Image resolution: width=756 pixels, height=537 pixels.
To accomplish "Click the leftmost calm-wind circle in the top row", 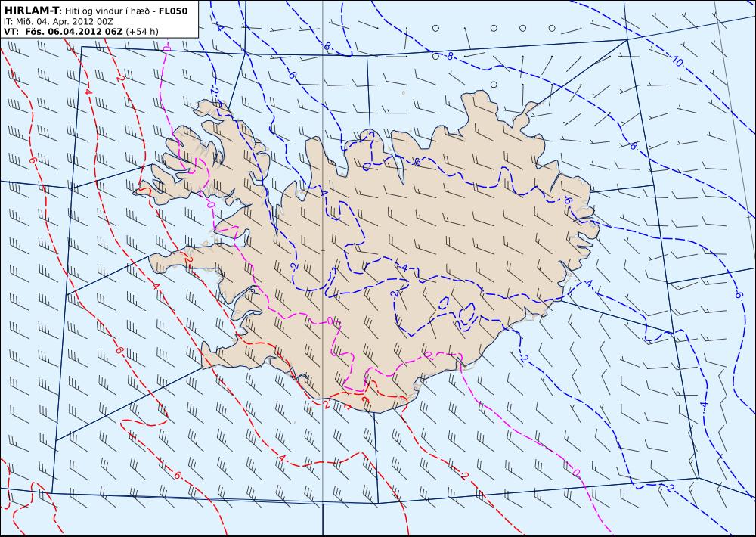I will 435,28.
